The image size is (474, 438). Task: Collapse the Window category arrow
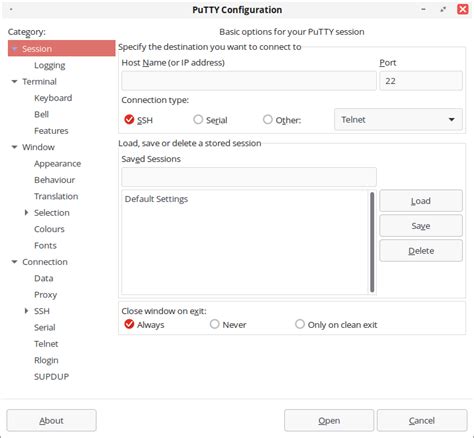14,147
